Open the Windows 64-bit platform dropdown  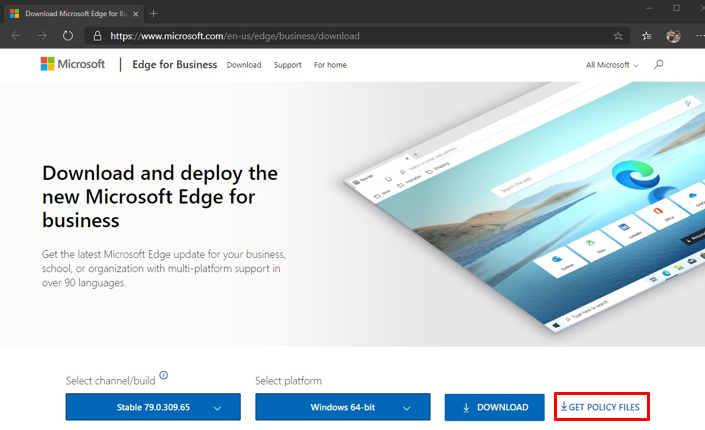(x=343, y=407)
